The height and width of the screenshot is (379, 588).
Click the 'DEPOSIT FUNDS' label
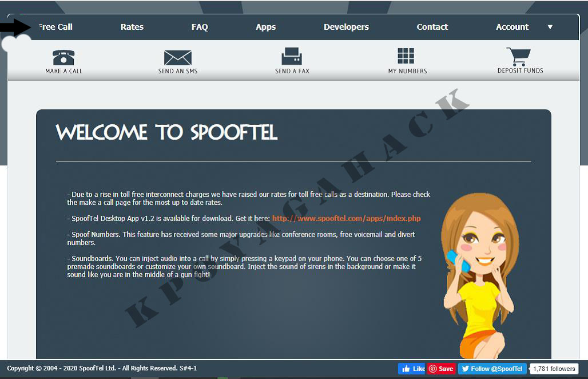[520, 70]
